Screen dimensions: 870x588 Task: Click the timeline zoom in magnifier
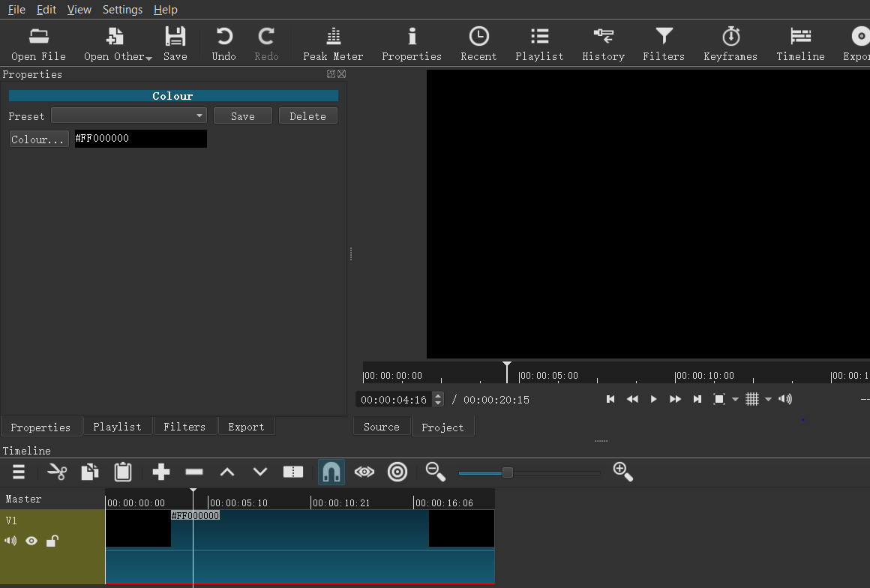tap(623, 472)
